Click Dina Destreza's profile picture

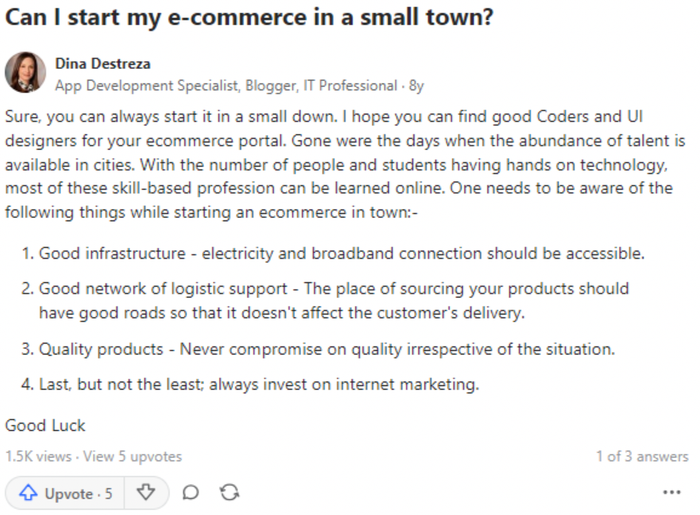tap(25, 73)
